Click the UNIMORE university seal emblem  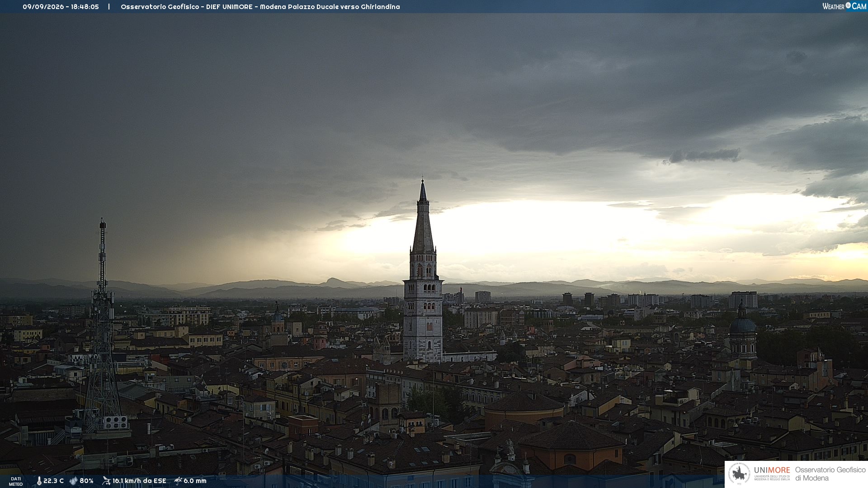[739, 474]
